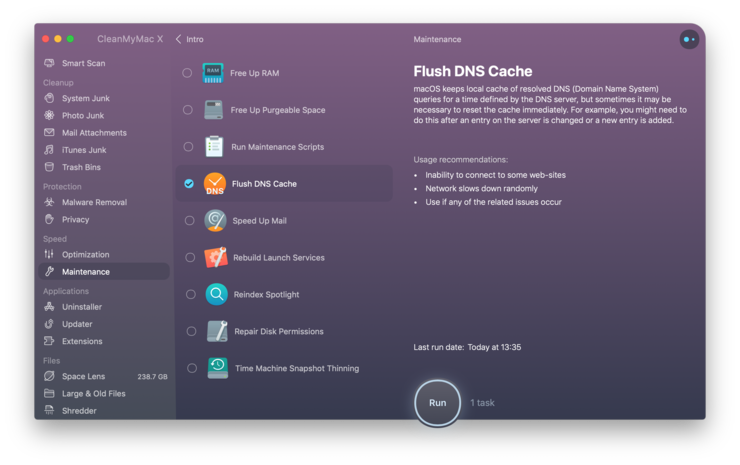740x465 pixels.
Task: Click the Shredder sidebar icon
Action: point(49,410)
